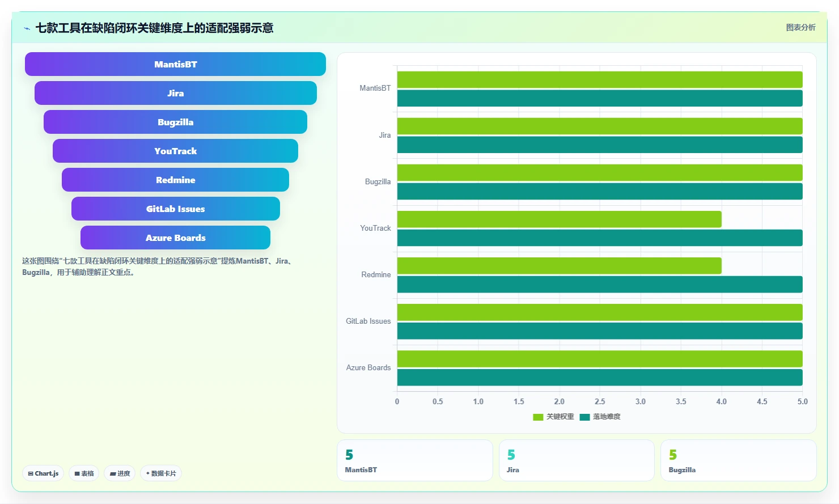Open the MantisBT data card

click(415, 460)
